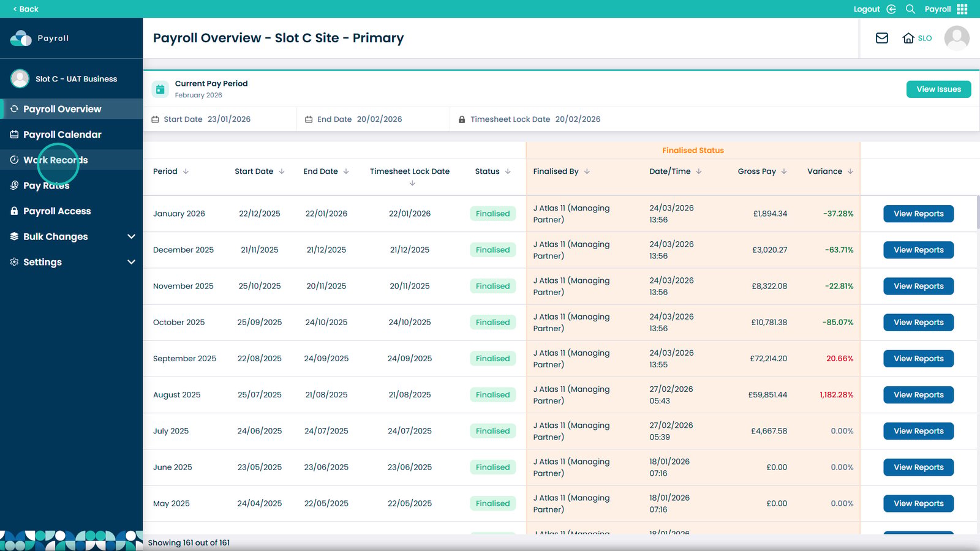Click the Logout exit icon
This screenshot has width=980, height=551.
[891, 9]
